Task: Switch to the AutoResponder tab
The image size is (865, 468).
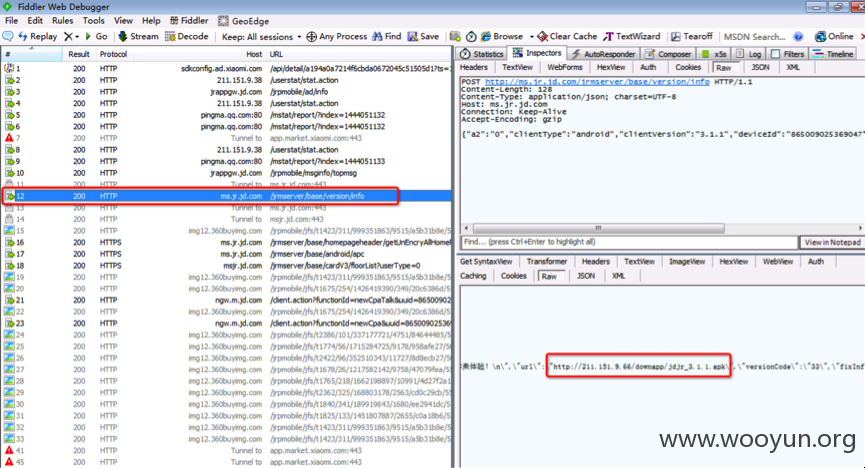Action: (x=603, y=54)
